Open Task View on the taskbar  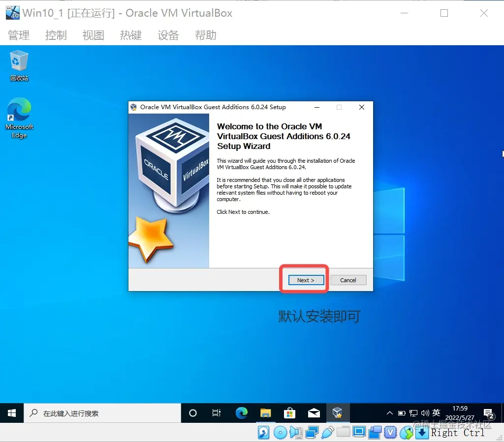click(217, 413)
